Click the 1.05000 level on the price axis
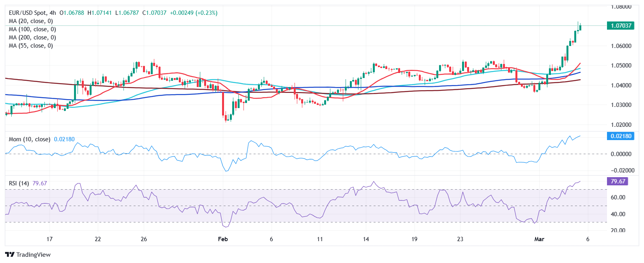The image size is (644, 263). pyautogui.click(x=621, y=66)
